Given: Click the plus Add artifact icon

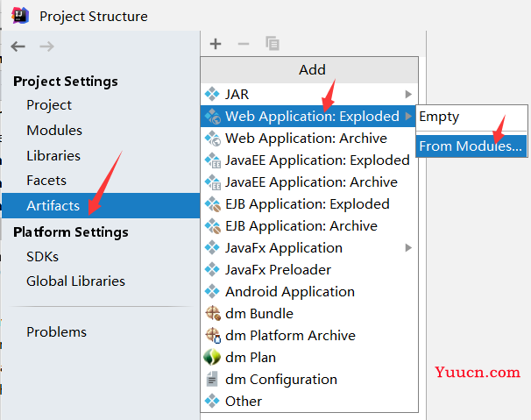Looking at the screenshot, I should (x=216, y=44).
